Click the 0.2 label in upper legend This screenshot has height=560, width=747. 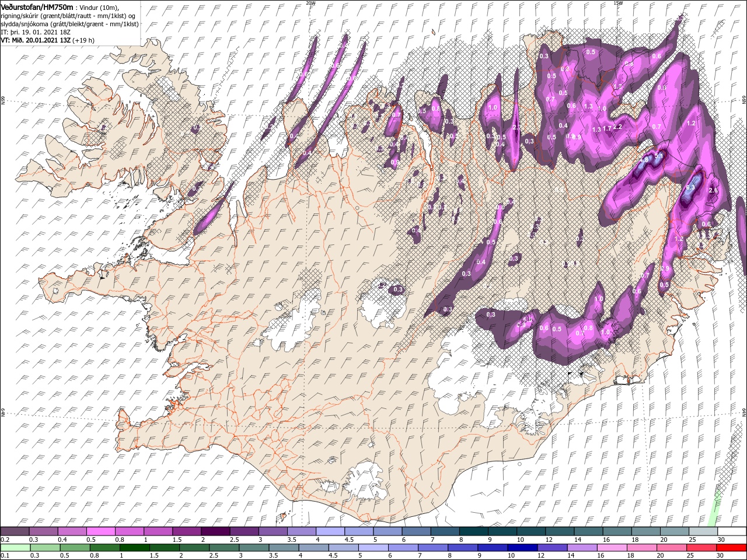(5, 539)
